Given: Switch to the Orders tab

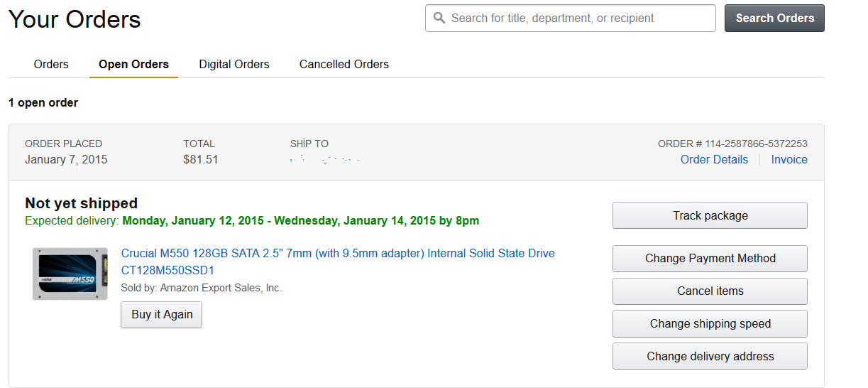Looking at the screenshot, I should pyautogui.click(x=51, y=65).
